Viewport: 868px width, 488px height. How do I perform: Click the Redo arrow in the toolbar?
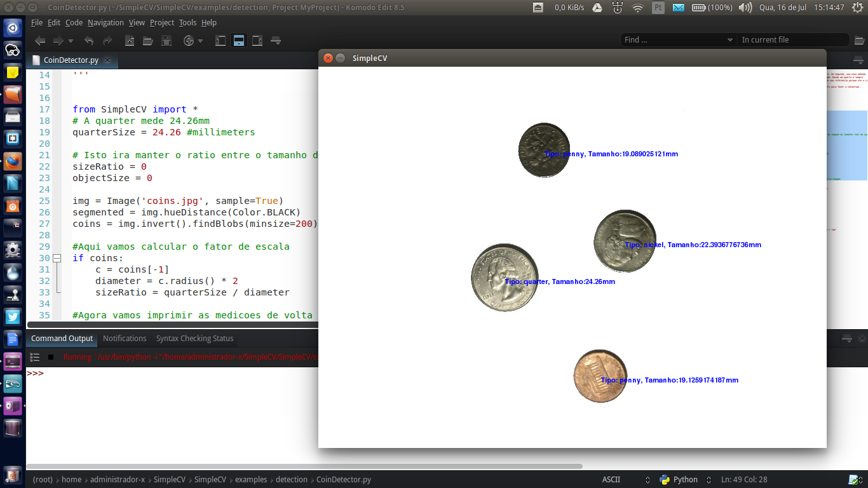[x=107, y=40]
